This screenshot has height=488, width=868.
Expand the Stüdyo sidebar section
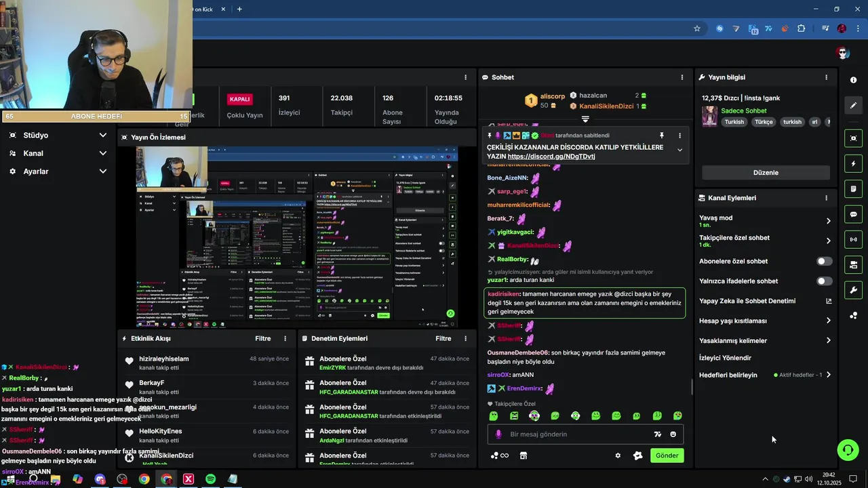point(58,135)
